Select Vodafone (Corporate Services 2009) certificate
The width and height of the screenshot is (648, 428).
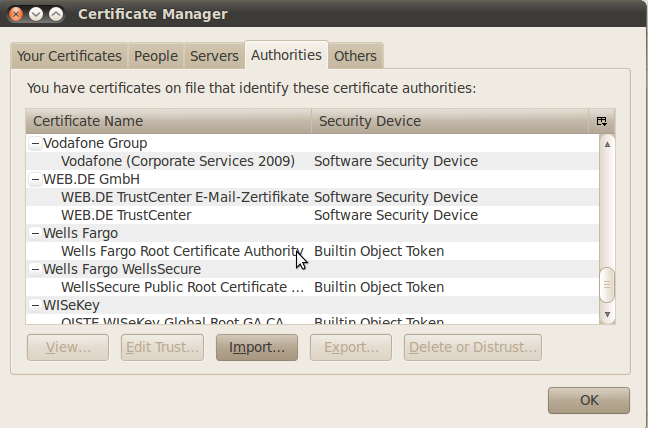[178, 161]
